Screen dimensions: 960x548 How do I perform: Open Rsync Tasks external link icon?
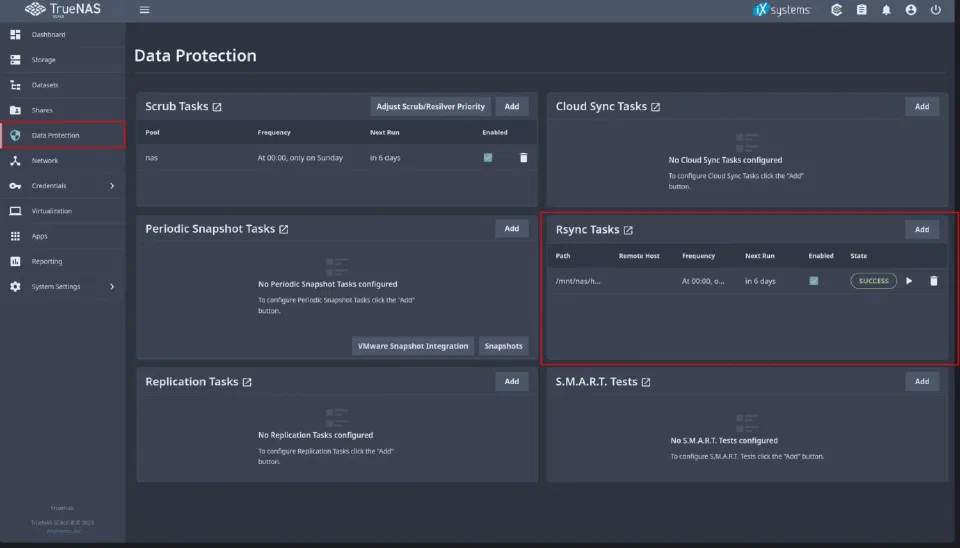tap(628, 230)
